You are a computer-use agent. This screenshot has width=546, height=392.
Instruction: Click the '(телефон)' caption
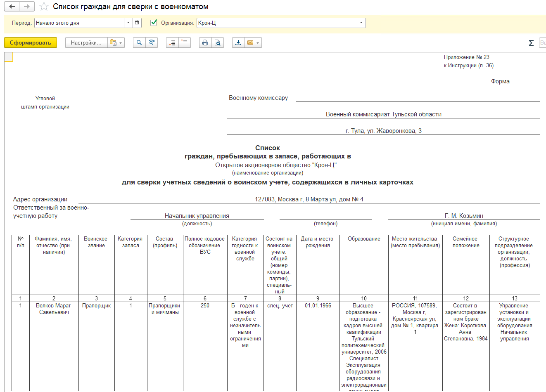pyautogui.click(x=326, y=224)
